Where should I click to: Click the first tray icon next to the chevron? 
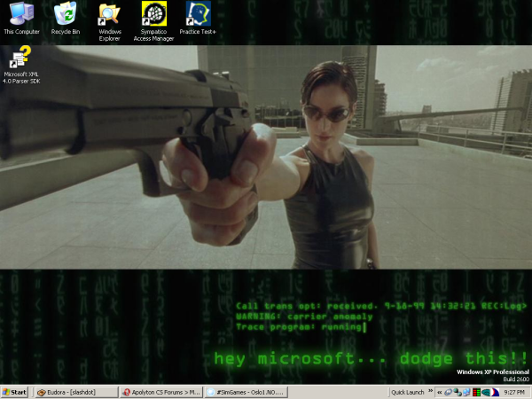tap(447, 392)
